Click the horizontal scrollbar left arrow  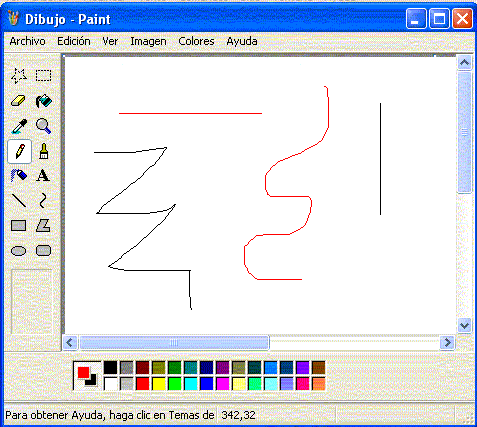[x=70, y=342]
